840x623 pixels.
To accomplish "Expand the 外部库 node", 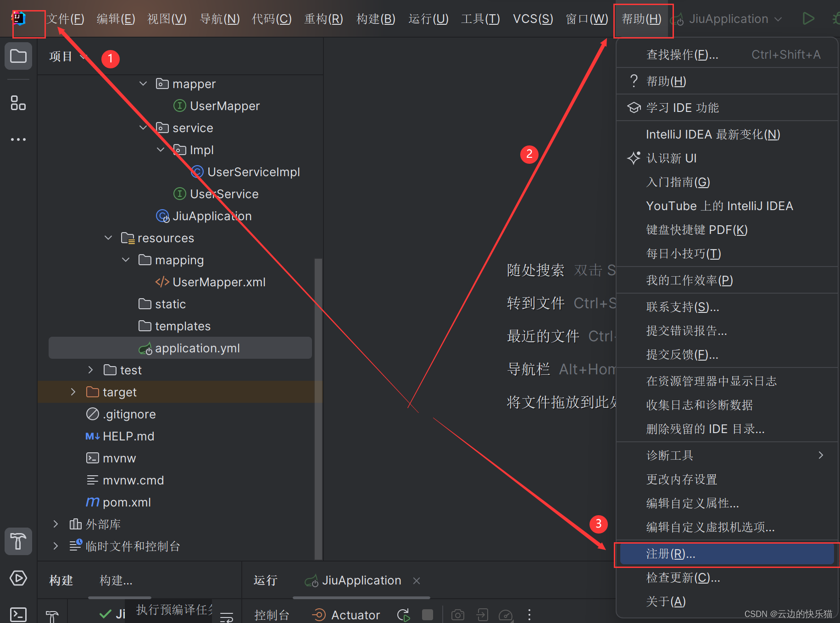I will pos(56,524).
